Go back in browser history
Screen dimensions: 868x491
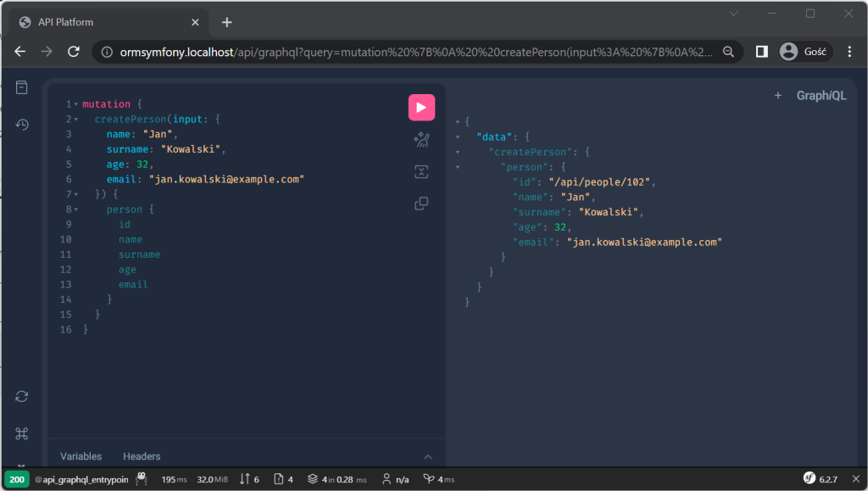coord(20,52)
